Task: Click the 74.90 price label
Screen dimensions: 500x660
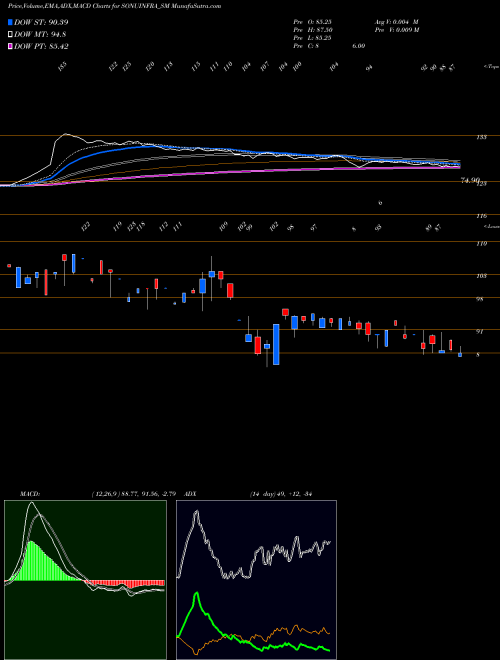Action: [470, 180]
